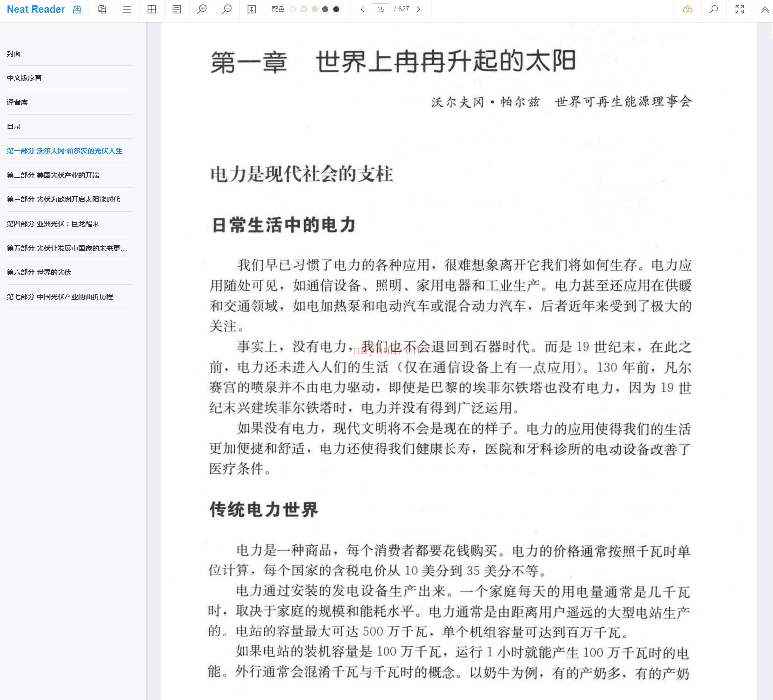Select the green color theme swatch

pyautogui.click(x=315, y=9)
